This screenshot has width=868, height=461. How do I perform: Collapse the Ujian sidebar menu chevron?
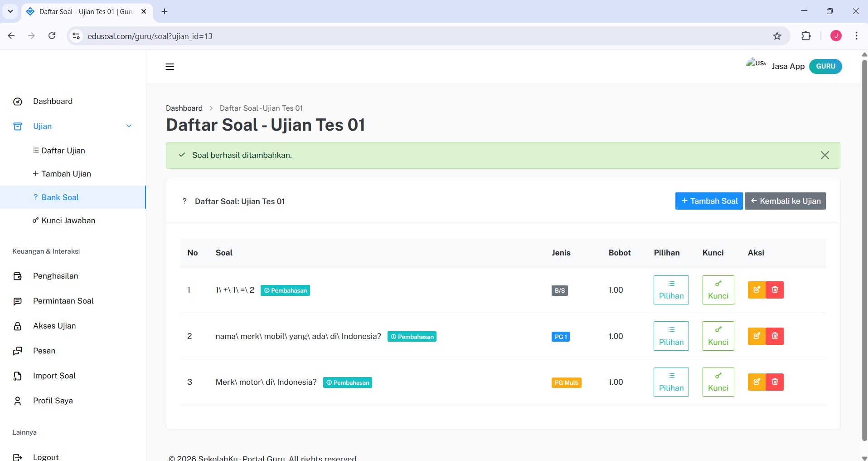coord(129,126)
